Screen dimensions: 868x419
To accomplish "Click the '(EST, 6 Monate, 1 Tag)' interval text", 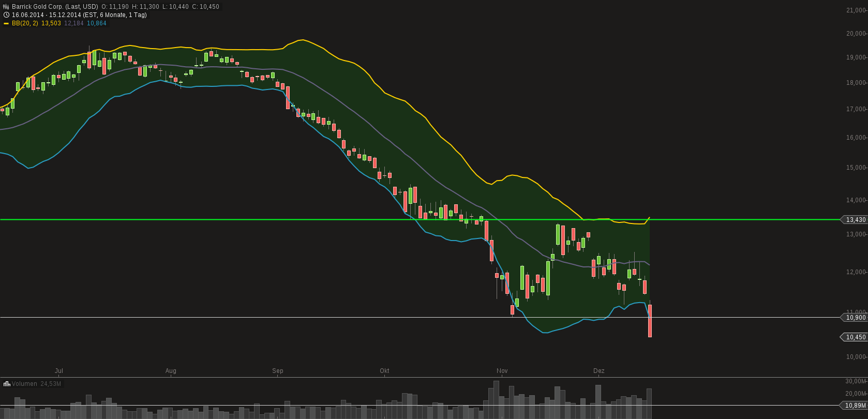I will [115, 15].
